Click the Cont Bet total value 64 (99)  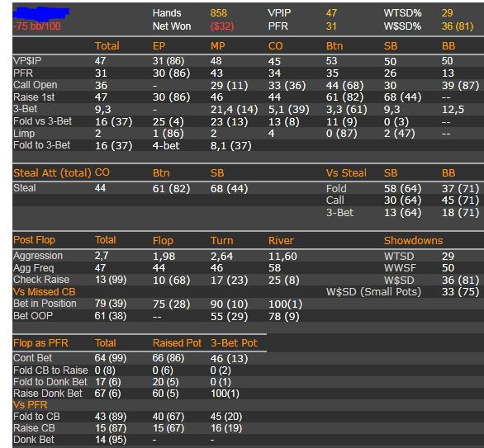click(111, 358)
